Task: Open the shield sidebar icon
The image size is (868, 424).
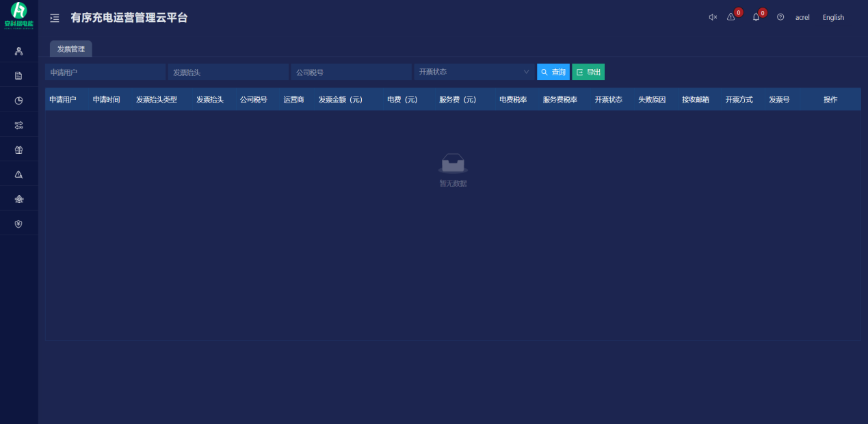Action: coord(18,224)
